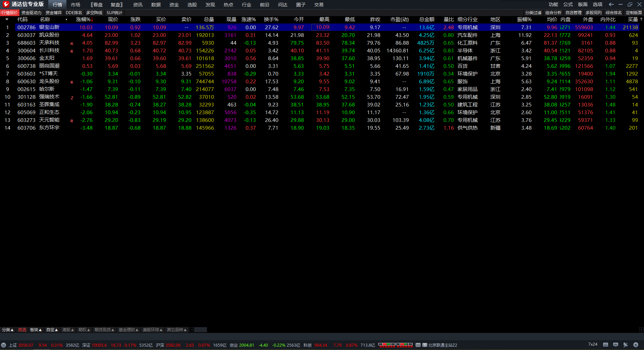Viewport: 644px width, 350px height.
Task: Switch to 资金驱动力 tab
Action: click(32, 13)
